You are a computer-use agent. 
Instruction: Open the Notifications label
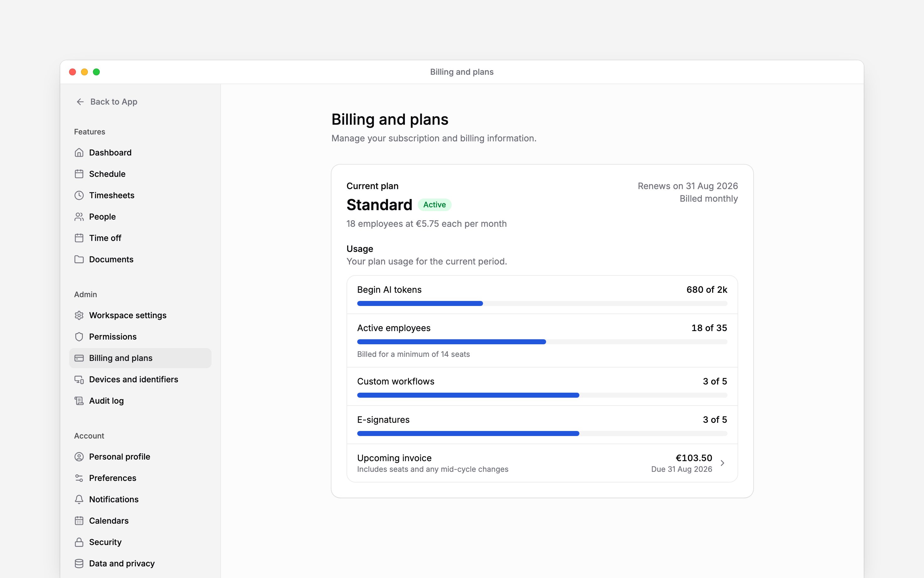[114, 500]
